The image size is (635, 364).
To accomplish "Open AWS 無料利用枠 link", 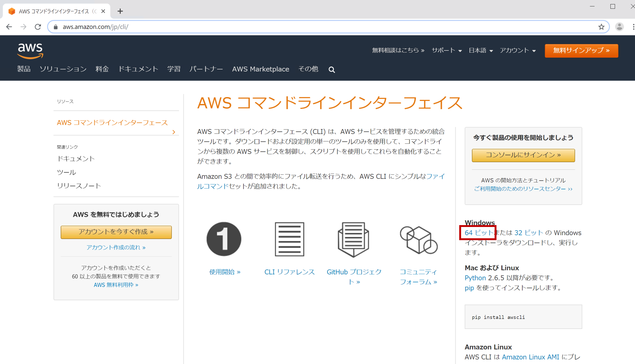I will pos(116,285).
